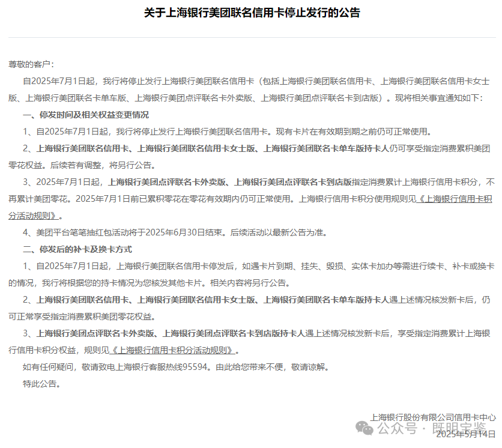Click the hotline number 95594
Viewport: 502px width, 448px height.
coord(195,367)
